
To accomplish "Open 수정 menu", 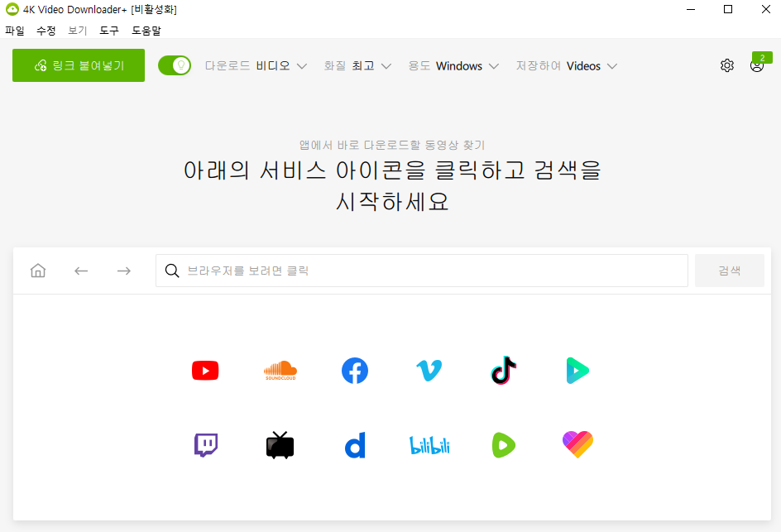I will coord(46,31).
